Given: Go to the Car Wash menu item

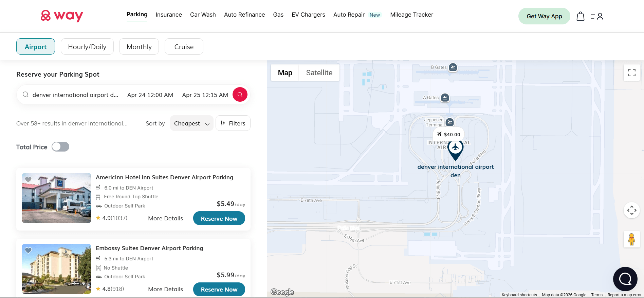Looking at the screenshot, I should 203,15.
